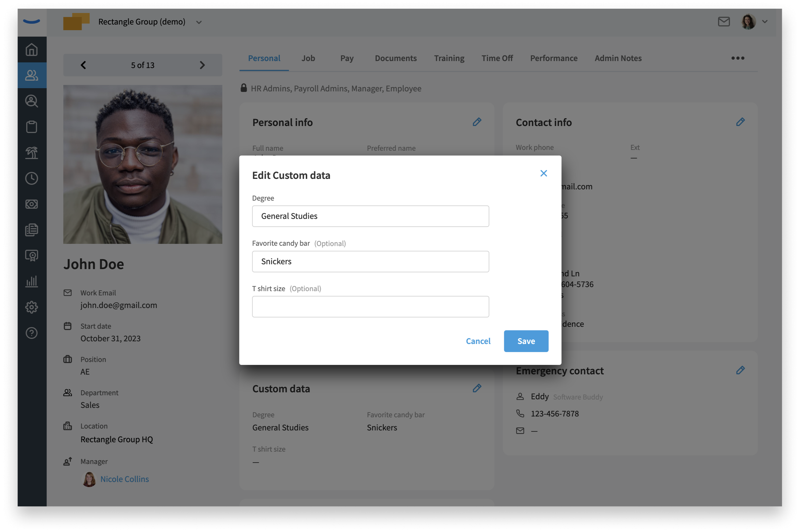Viewport: 799px width, 532px height.
Task: Edit Contact info with pencil icon
Action: [x=740, y=122]
